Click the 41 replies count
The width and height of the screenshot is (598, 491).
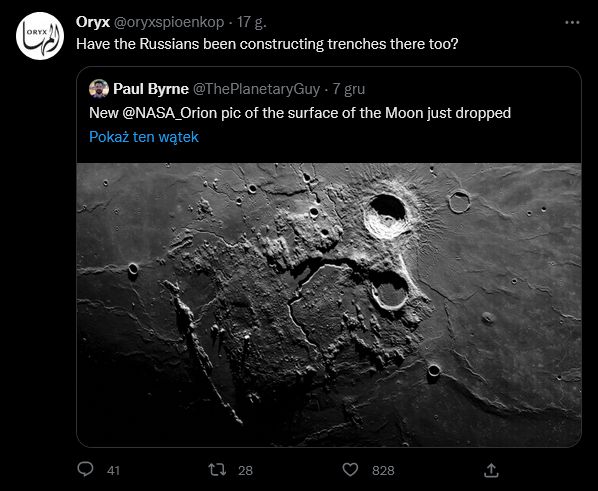click(x=113, y=470)
